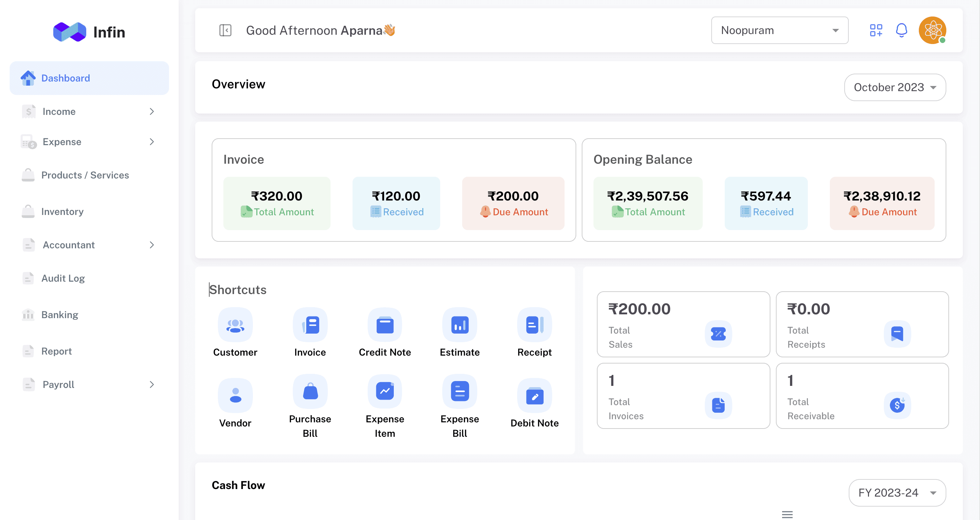Open the FY 2023-24 dropdown
The image size is (980, 520).
897,492
